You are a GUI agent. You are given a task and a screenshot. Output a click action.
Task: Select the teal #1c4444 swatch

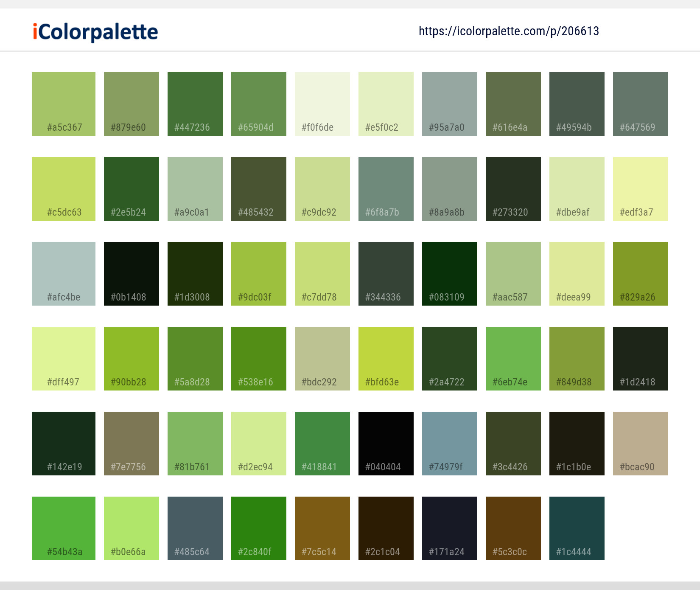pos(577,528)
